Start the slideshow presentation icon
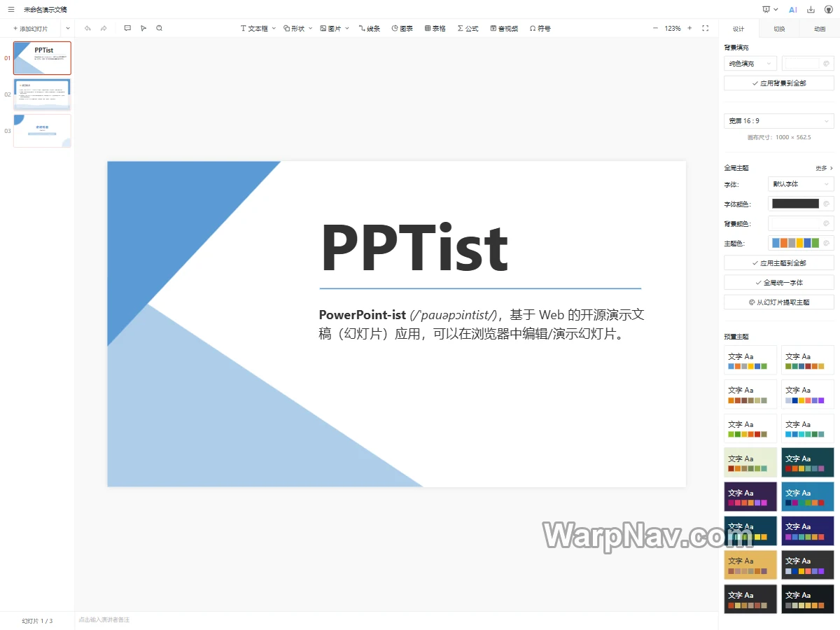This screenshot has height=630, width=840. click(x=766, y=9)
